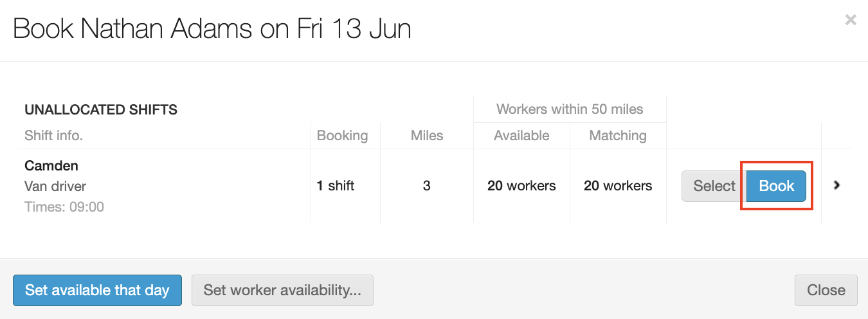Click the Matching column header

(x=618, y=136)
